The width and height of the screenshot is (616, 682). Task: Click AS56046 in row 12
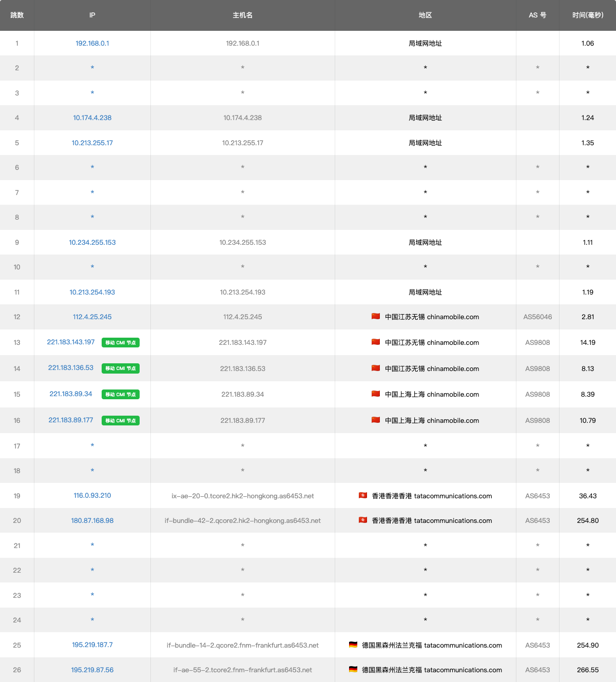point(537,317)
